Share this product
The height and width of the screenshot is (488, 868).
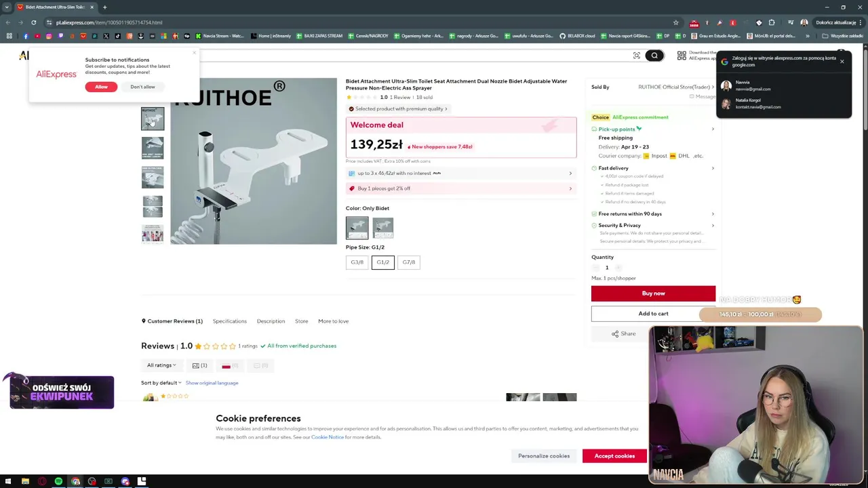click(623, 333)
